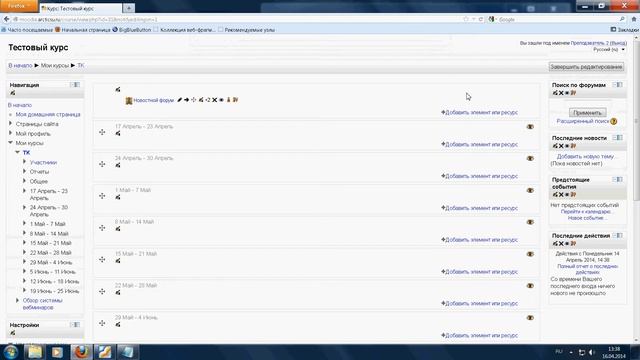Expand 1 Май - 7 Май navigation node
The image size is (640, 360).
[24, 224]
